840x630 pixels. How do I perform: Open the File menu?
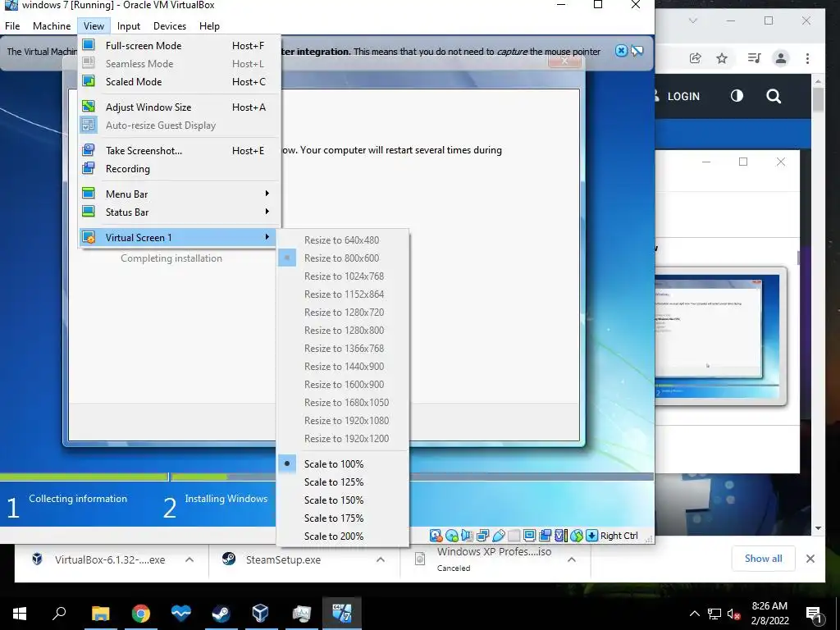point(12,25)
